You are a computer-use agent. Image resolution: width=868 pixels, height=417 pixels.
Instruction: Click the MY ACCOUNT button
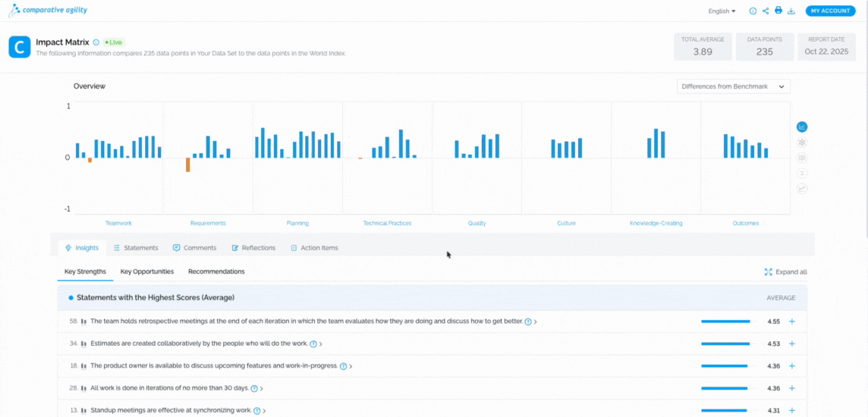point(830,11)
